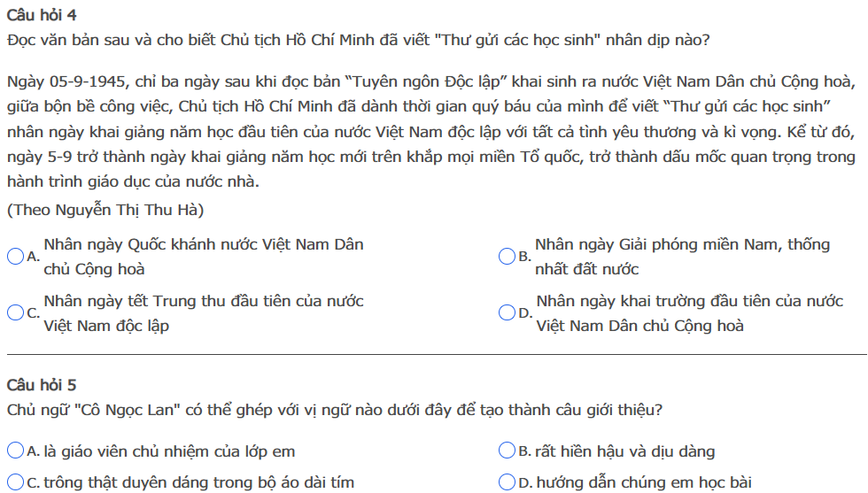The height and width of the screenshot is (493, 868).
Task: Select radio button D in Câu hỏi 4
Action: click(508, 313)
